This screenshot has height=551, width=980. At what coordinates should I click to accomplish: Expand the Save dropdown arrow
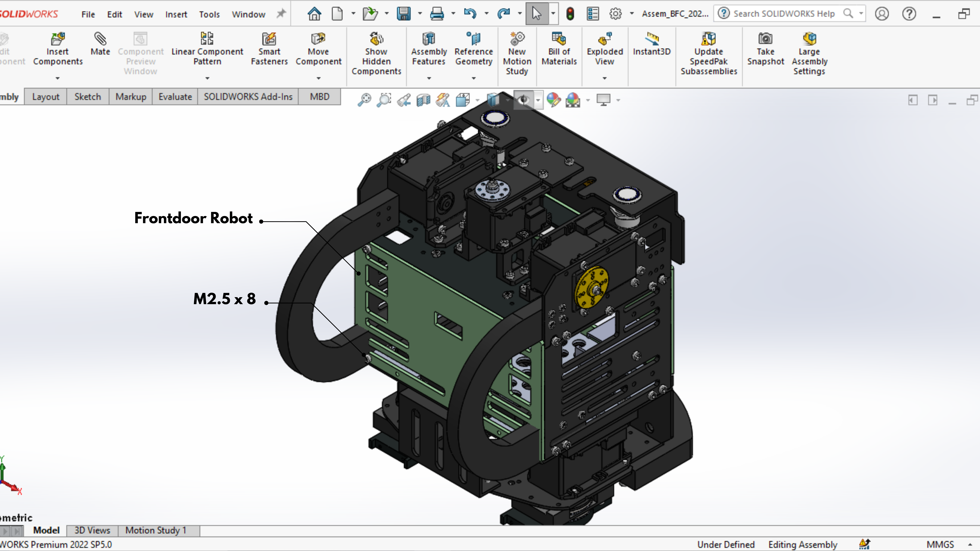pos(420,14)
